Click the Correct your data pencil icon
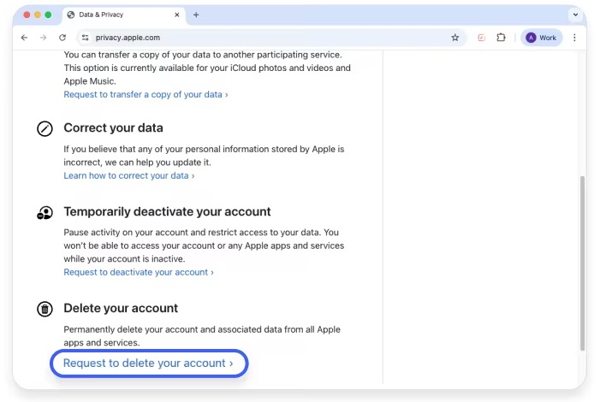 point(45,129)
